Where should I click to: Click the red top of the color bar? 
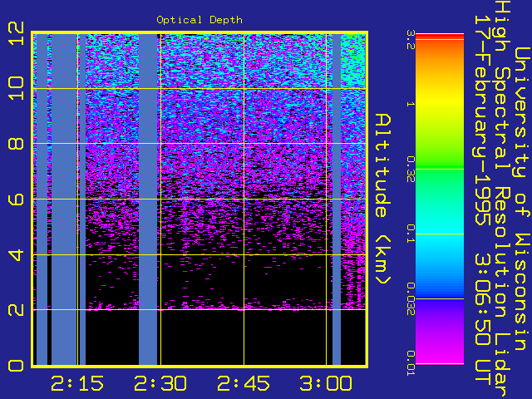(440, 37)
